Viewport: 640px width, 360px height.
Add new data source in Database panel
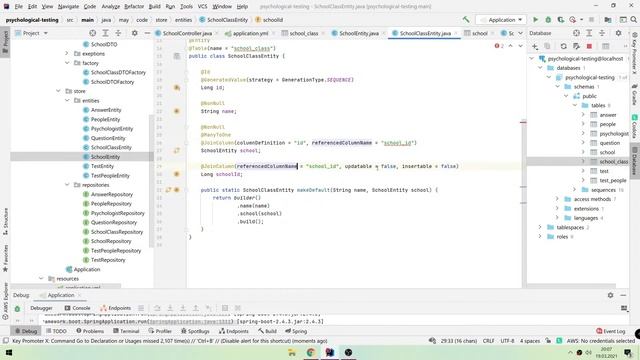(535, 46)
